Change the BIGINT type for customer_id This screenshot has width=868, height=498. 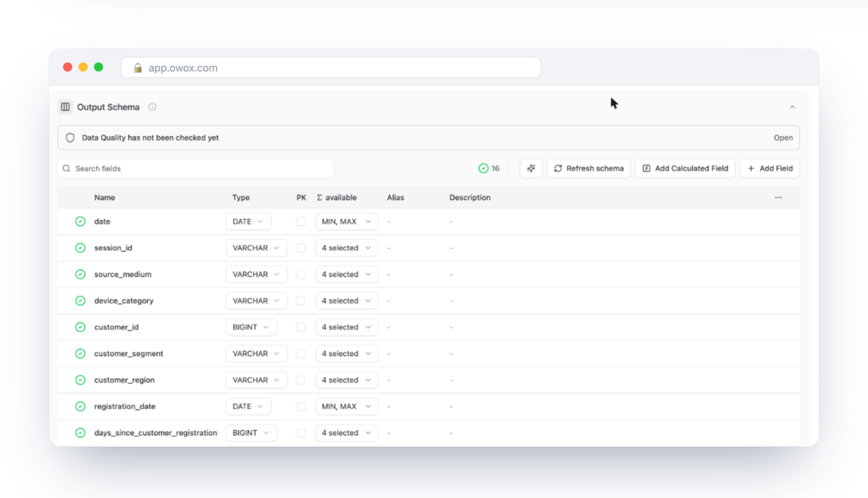[252, 327]
